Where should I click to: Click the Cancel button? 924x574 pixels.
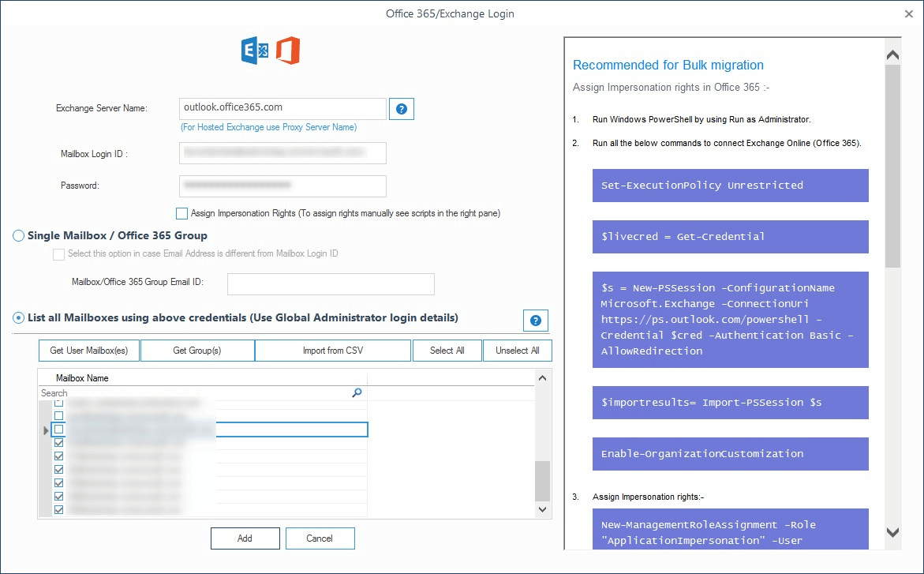pyautogui.click(x=320, y=538)
